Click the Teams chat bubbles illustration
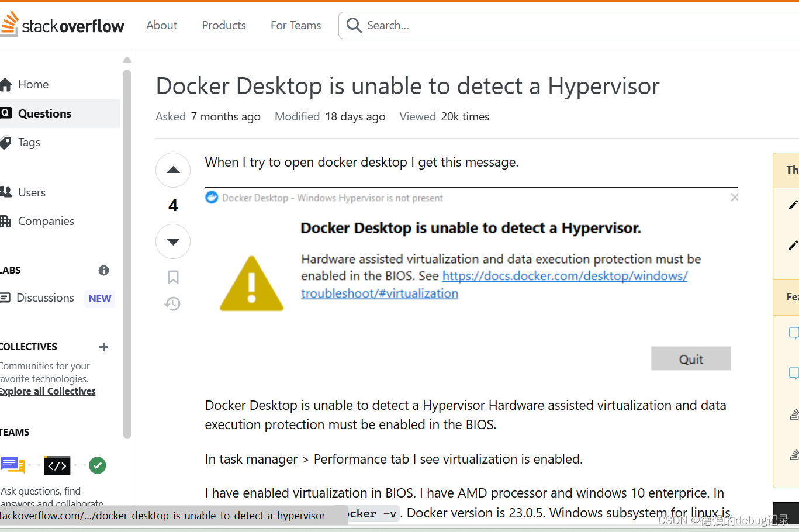Image resolution: width=799 pixels, height=532 pixels. click(x=12, y=465)
